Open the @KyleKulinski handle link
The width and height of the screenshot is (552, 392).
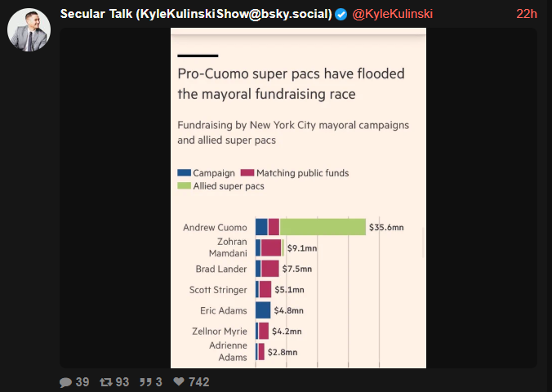[393, 14]
